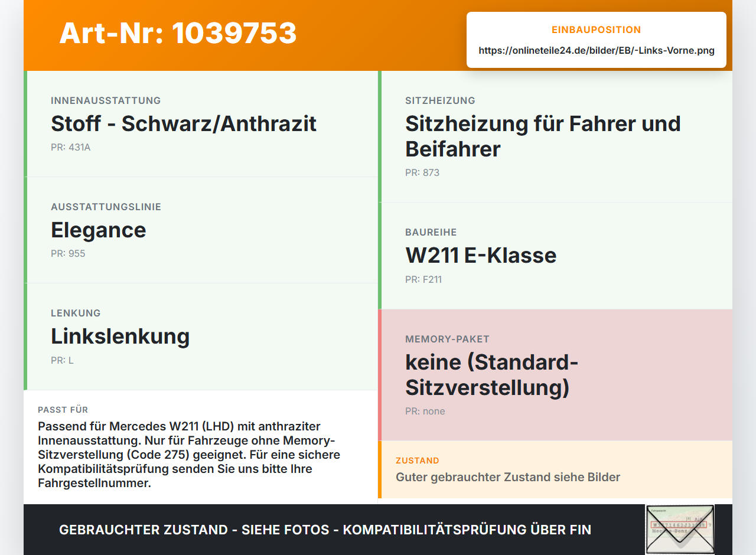Click the BAUREIHE label
Image resolution: width=756 pixels, height=555 pixels.
tap(431, 232)
